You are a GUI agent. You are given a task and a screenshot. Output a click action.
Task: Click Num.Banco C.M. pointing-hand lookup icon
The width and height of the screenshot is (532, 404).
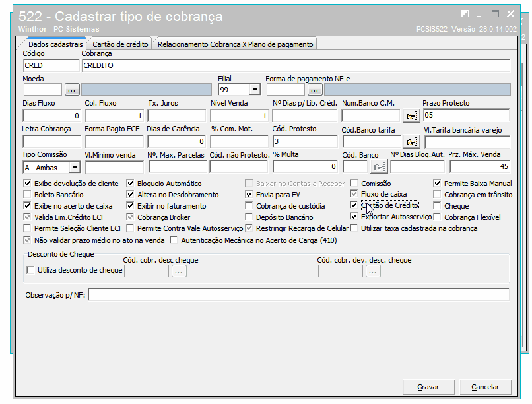click(412, 116)
